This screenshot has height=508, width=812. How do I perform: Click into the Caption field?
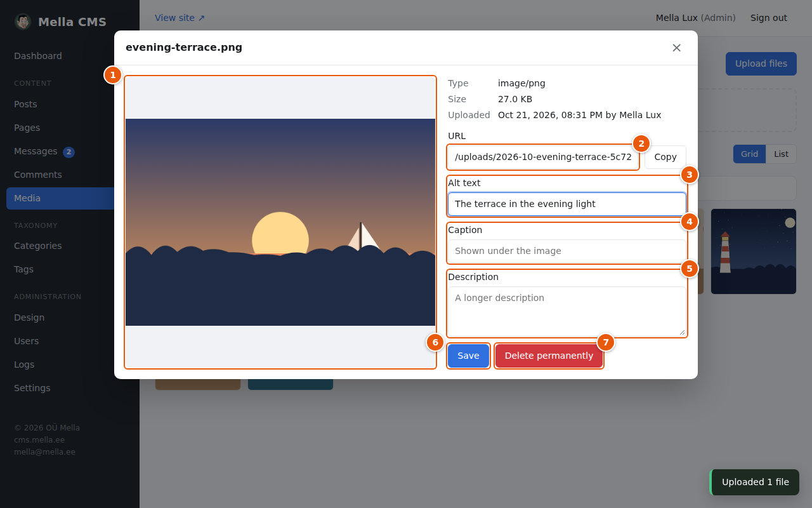567,251
